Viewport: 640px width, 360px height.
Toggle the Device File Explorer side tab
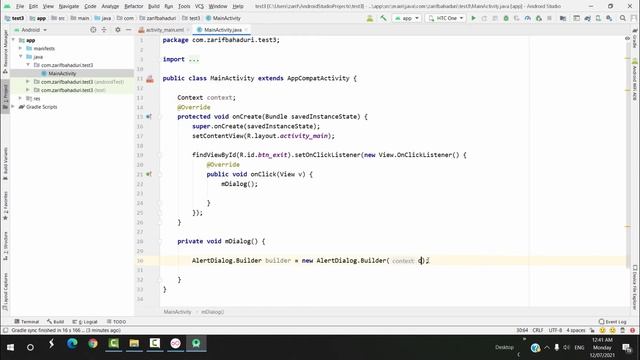pos(635,287)
